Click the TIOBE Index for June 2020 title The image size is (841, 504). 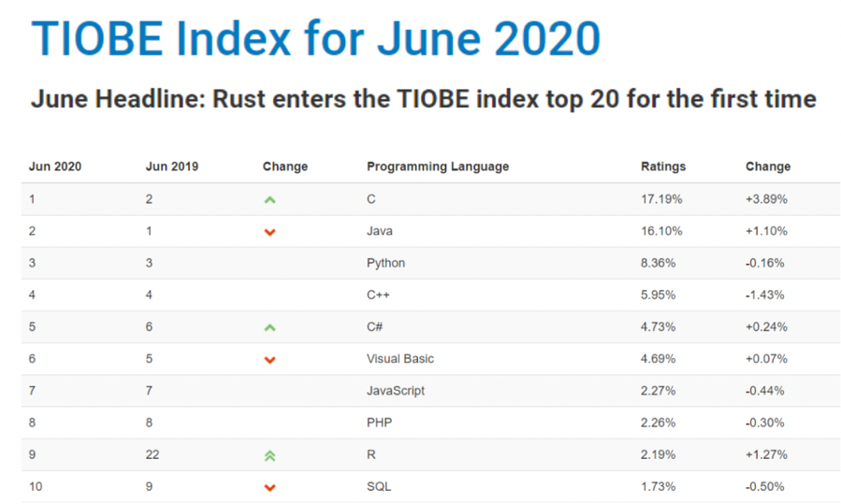(316, 38)
